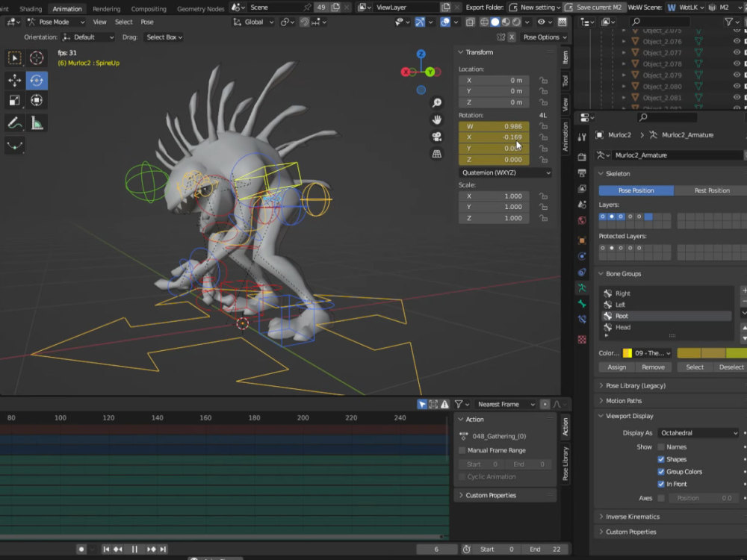
Task: Uncheck the In Front checkbox
Action: (x=661, y=484)
